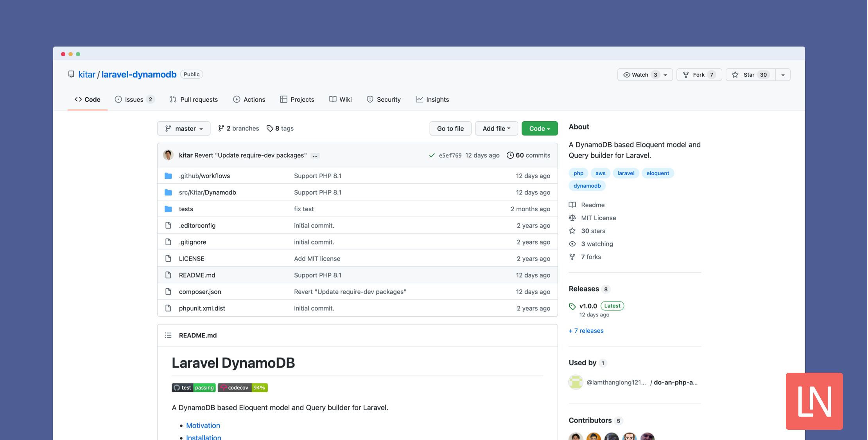
Task: Click the .gitignore file icon
Action: coord(168,242)
